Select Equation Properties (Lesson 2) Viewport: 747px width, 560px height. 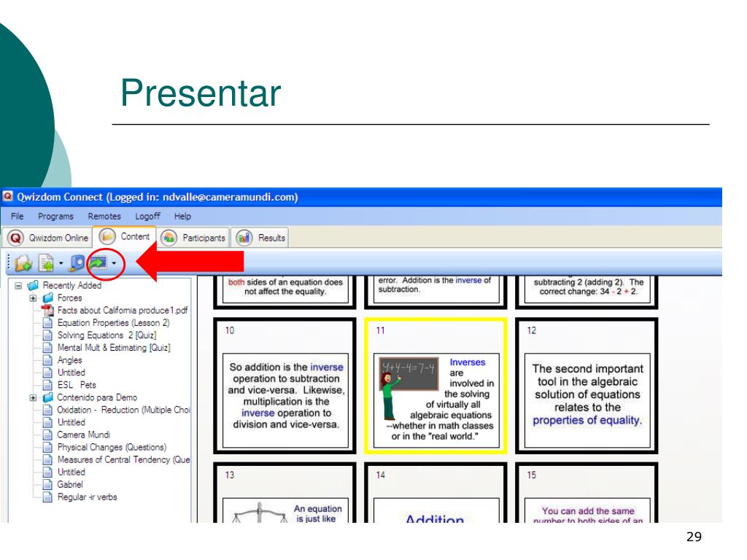coord(113,323)
